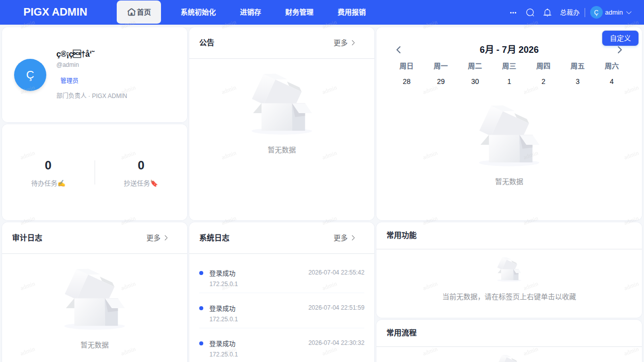Image resolution: width=644 pixels, height=362 pixels.
Task: Select calendar day 30
Action: click(475, 81)
